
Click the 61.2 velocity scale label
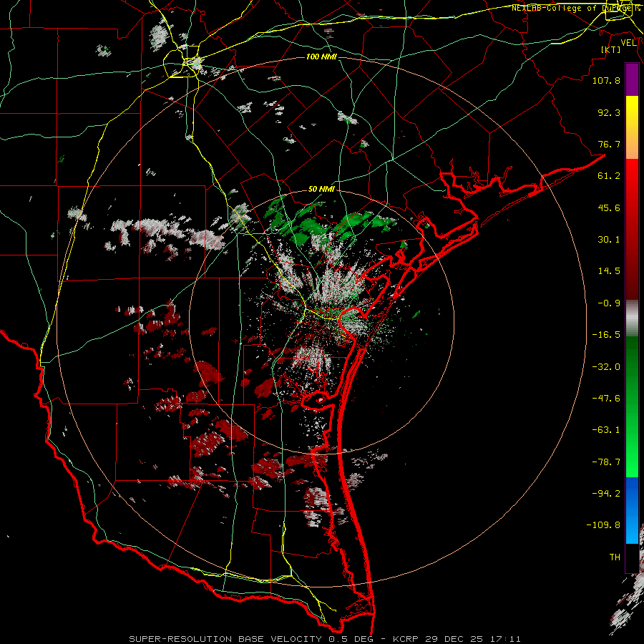coord(609,176)
